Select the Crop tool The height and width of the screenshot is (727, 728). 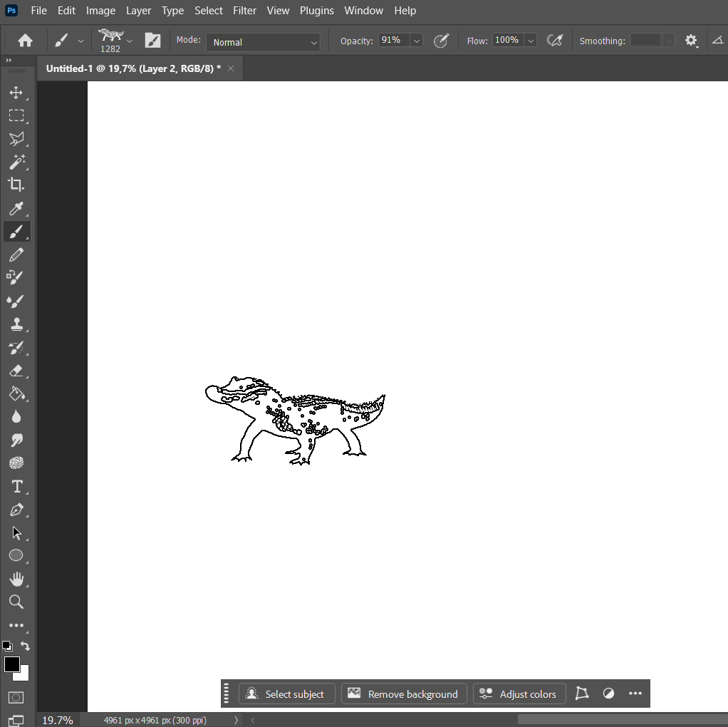click(x=16, y=185)
